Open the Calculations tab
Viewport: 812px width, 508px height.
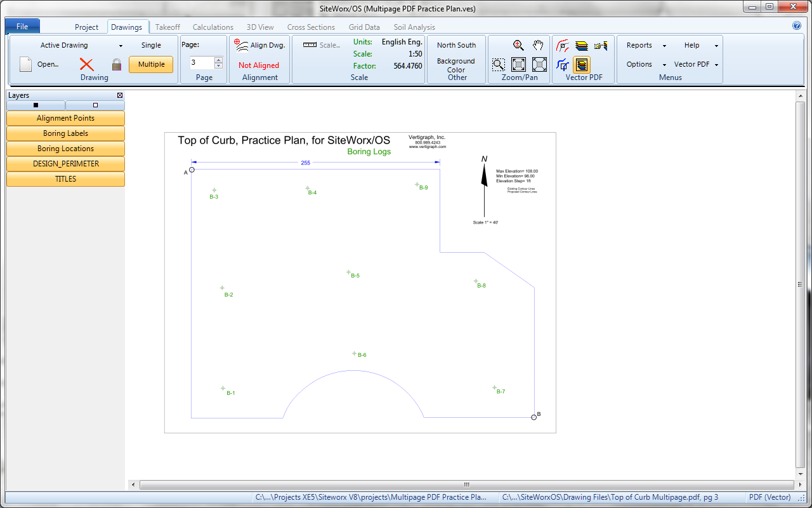pyautogui.click(x=213, y=27)
